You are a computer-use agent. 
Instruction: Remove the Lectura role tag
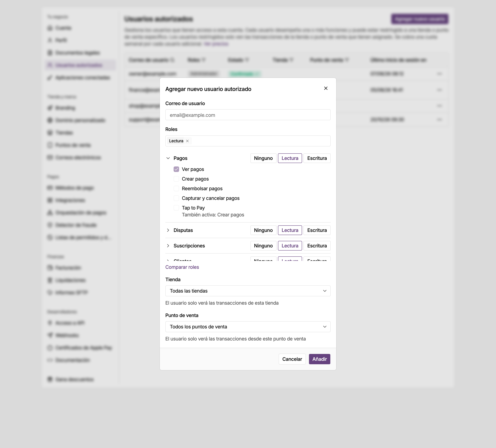coord(187,141)
